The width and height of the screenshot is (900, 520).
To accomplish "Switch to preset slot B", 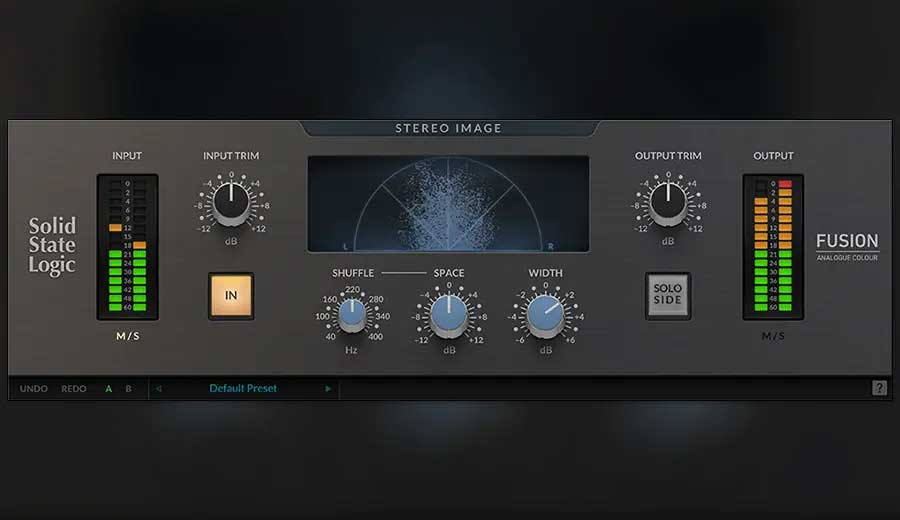I will point(129,389).
